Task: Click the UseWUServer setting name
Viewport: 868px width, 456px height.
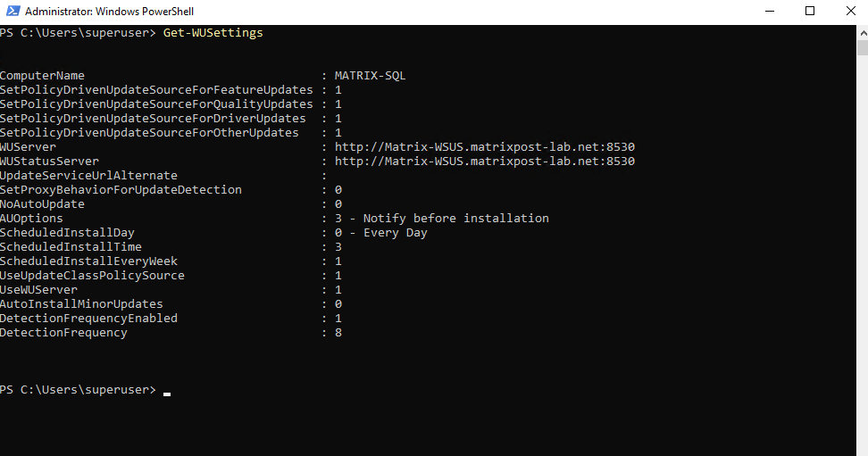Action: (x=38, y=290)
